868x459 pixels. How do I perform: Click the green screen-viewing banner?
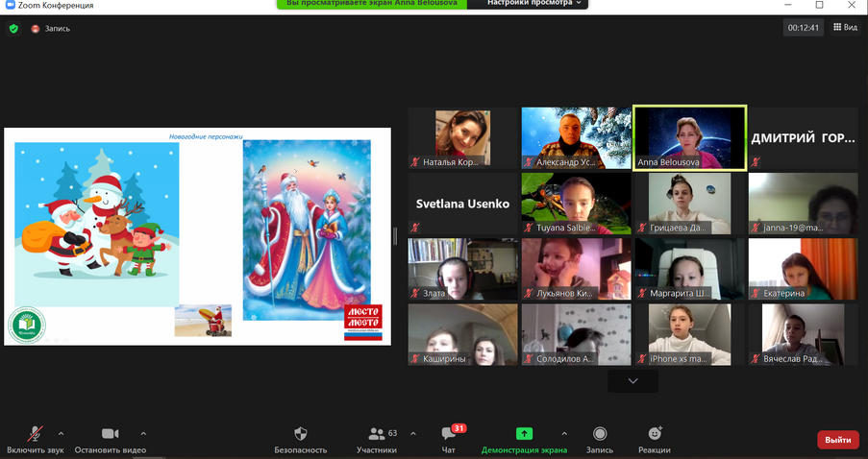[x=372, y=3]
